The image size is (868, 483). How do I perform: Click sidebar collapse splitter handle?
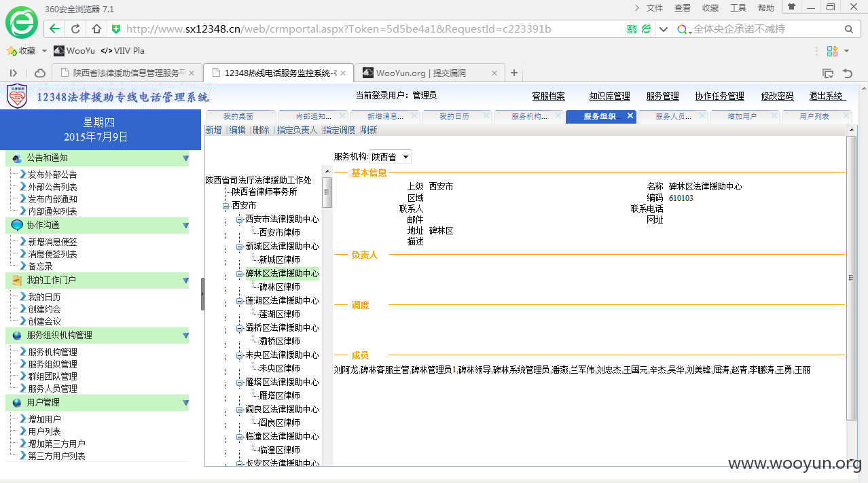[x=202, y=293]
